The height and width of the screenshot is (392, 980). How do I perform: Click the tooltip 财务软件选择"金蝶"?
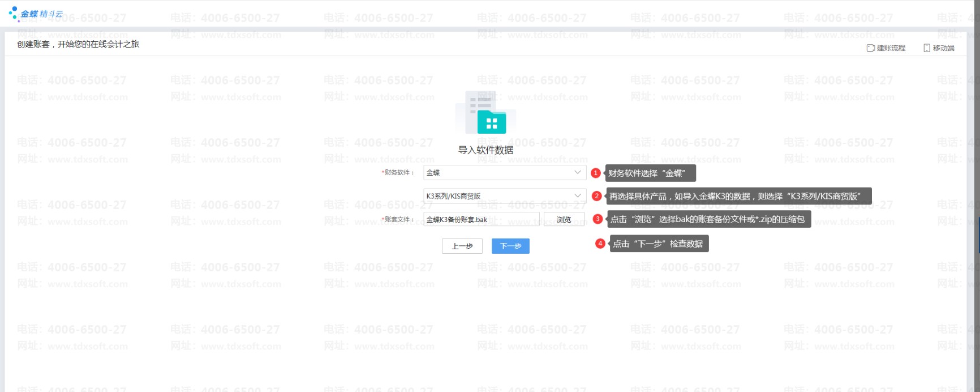[650, 173]
